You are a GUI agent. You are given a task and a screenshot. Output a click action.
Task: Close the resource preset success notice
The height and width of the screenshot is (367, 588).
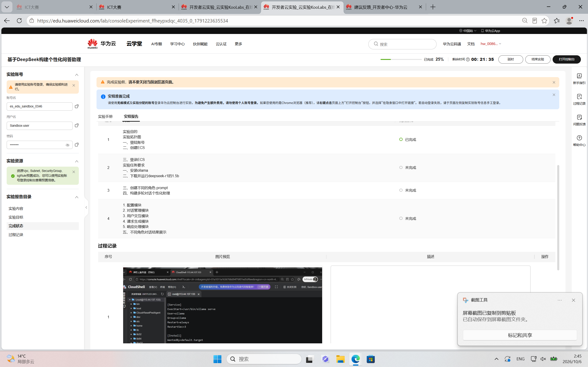[x=74, y=172]
